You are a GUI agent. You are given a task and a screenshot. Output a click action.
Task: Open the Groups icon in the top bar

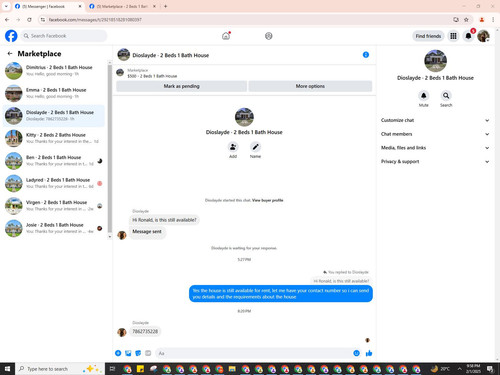(x=269, y=36)
